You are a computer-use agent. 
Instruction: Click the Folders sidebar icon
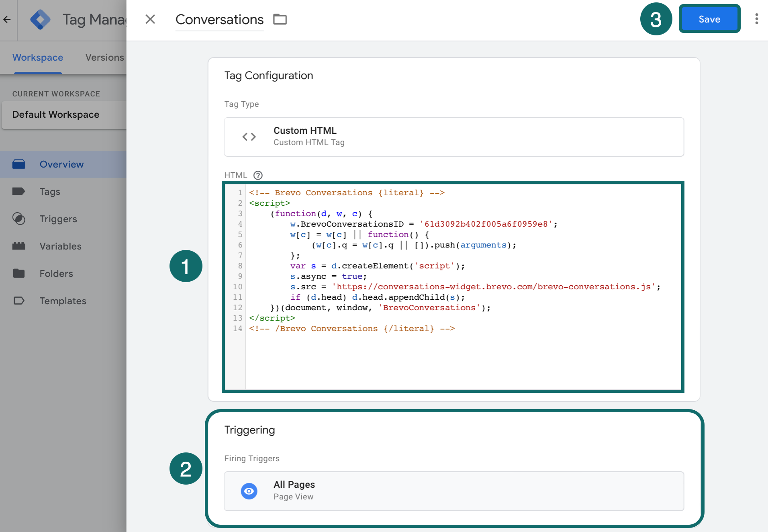click(19, 273)
